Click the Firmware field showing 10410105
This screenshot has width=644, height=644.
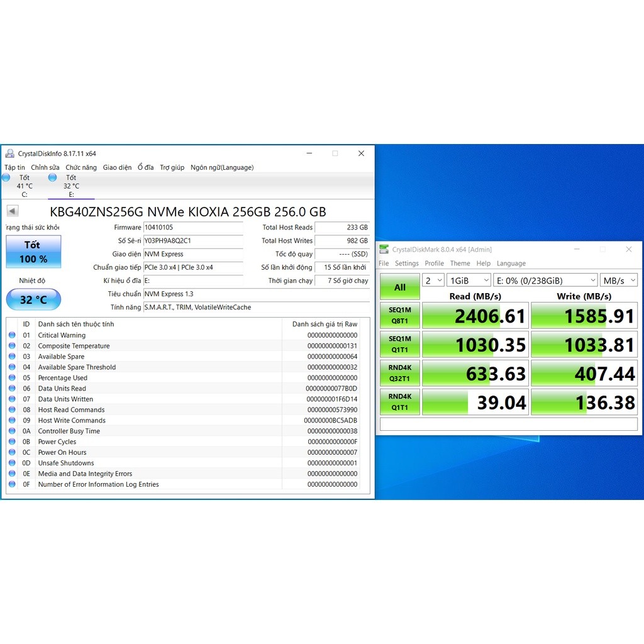[x=193, y=228]
